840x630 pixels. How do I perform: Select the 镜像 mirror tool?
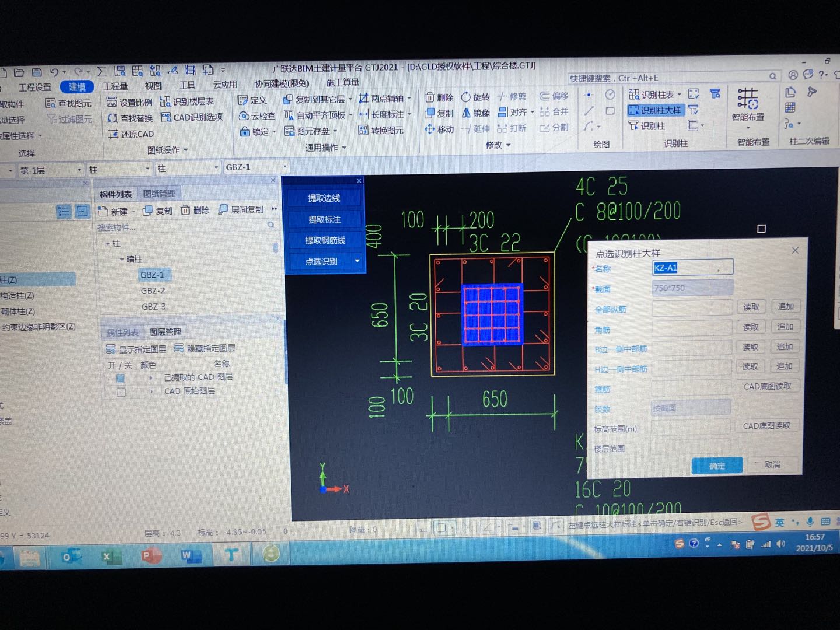tap(475, 113)
